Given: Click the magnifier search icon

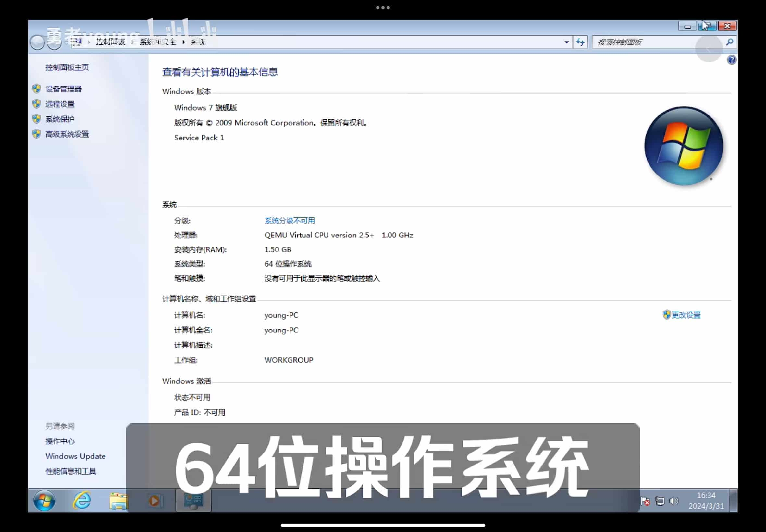Looking at the screenshot, I should [x=730, y=42].
